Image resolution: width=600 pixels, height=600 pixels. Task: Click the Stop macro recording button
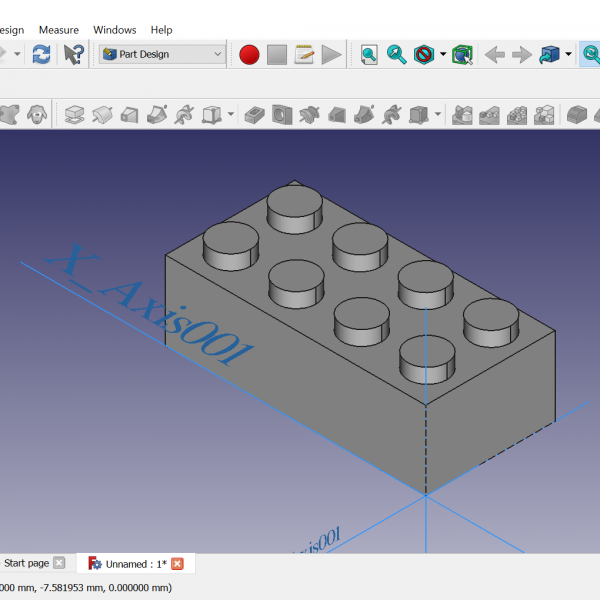277,55
